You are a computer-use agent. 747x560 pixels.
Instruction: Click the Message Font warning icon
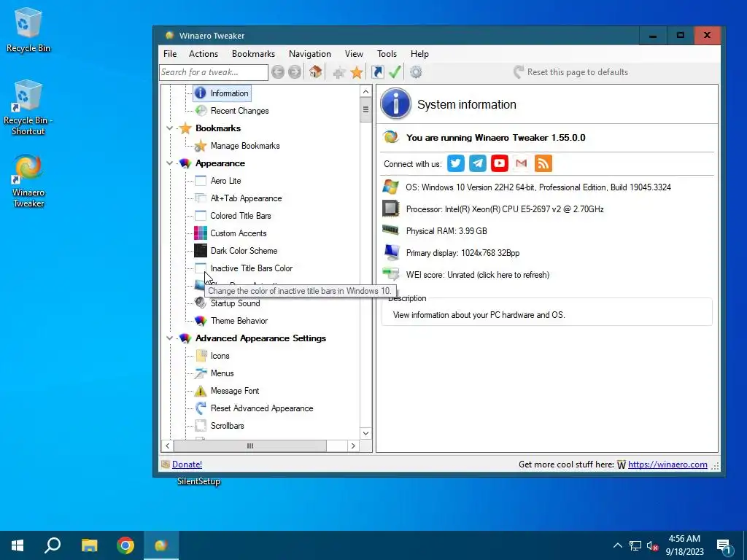click(x=201, y=391)
